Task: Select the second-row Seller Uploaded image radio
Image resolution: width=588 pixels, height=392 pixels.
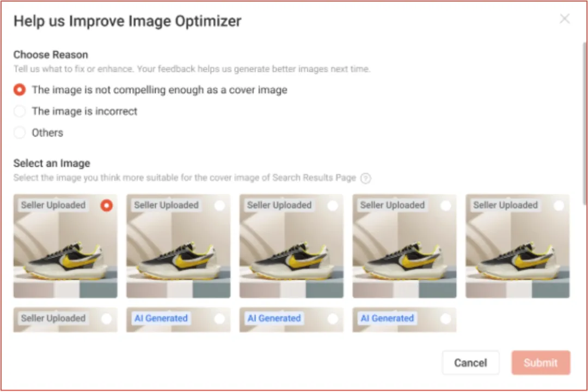Action: (107, 318)
